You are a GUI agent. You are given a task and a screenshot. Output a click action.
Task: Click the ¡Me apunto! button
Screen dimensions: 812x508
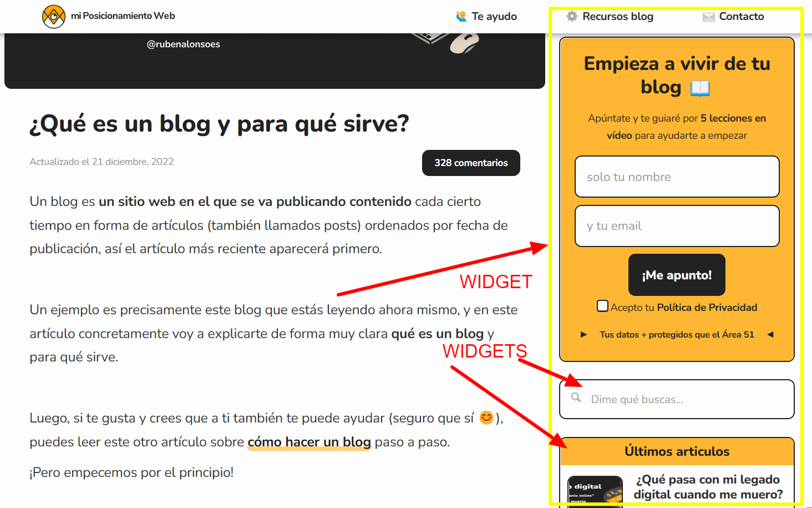(677, 274)
